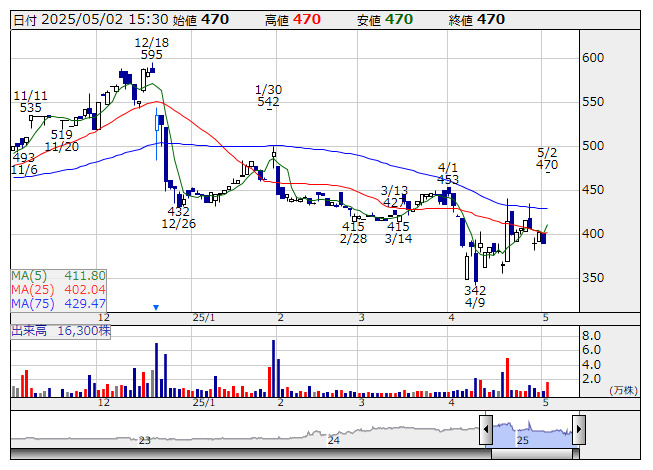
Task: Click the (万株) volume unit label
Action: point(623,390)
